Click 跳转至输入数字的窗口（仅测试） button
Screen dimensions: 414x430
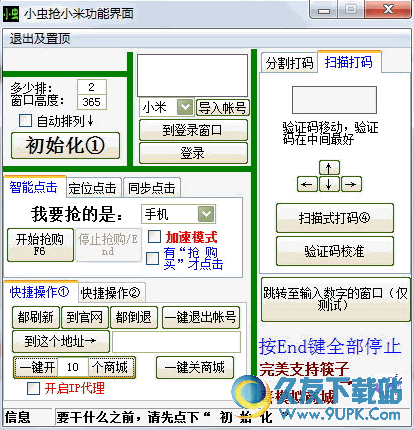tap(335, 299)
